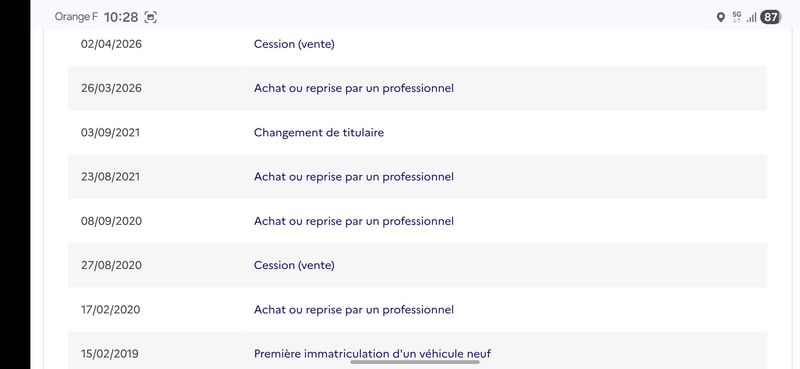Select the 02/04/2026 Cession (vente) entry
Viewport: 800px width, 369px height.
pyautogui.click(x=417, y=44)
